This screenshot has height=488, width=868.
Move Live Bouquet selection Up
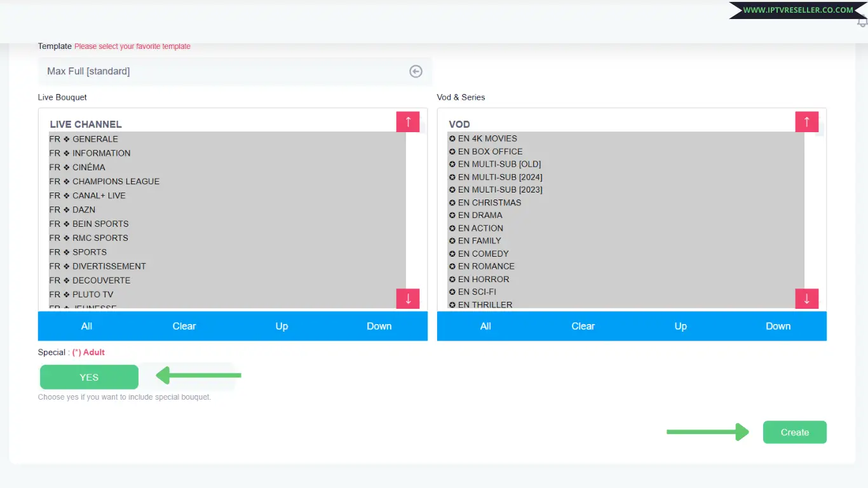pos(281,326)
